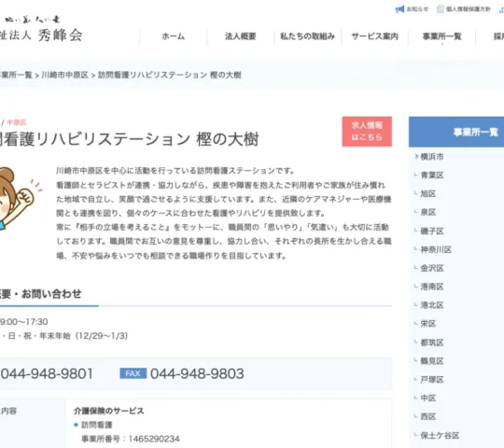Viewport: 504px width, 448px height.
Task: Select 戸塚区 in the sidebar list
Action: [432, 380]
